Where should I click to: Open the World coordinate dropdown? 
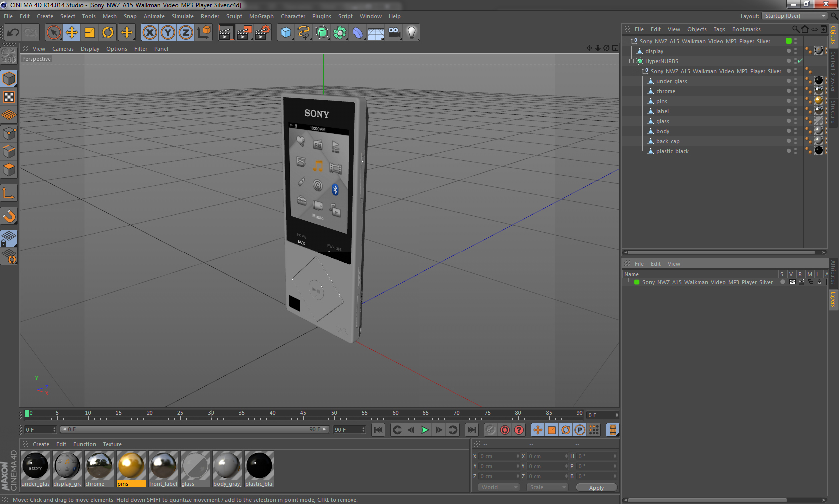[x=499, y=487]
